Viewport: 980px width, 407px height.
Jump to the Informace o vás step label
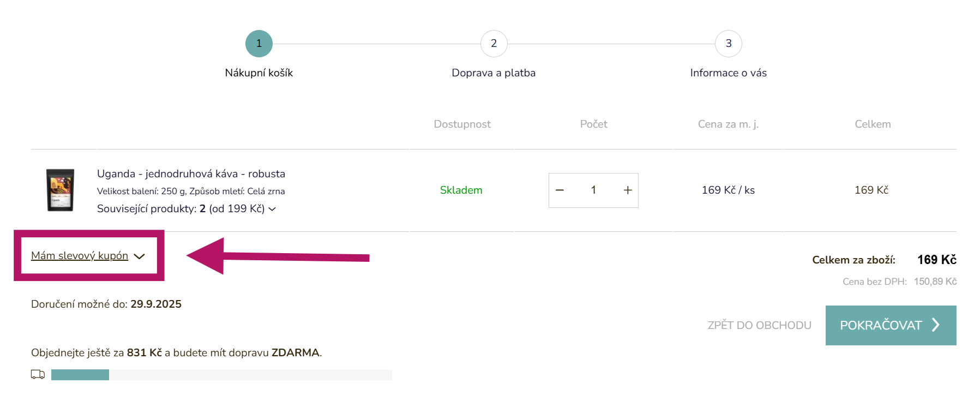tap(728, 73)
